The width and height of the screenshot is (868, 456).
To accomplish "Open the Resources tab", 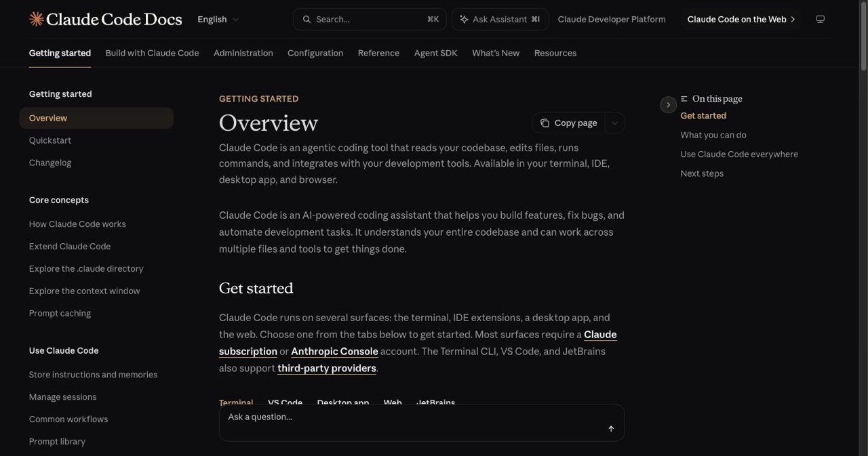I will (x=555, y=53).
